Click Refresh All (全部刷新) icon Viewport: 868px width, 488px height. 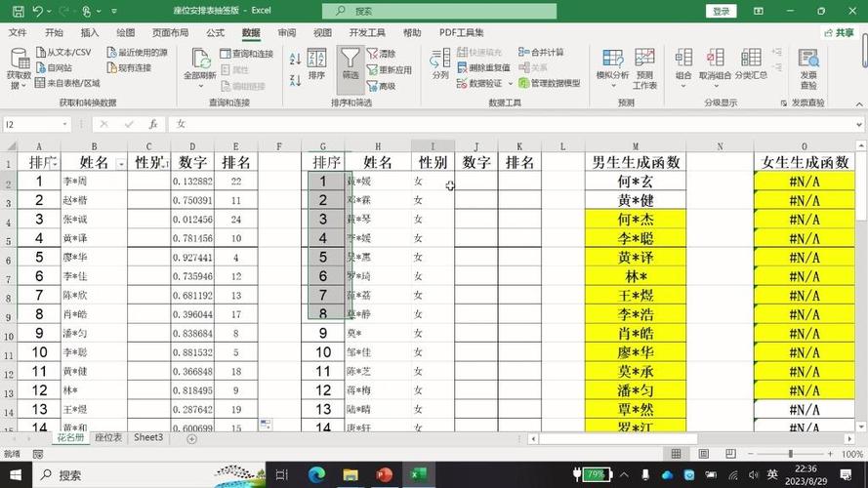pyautogui.click(x=200, y=67)
